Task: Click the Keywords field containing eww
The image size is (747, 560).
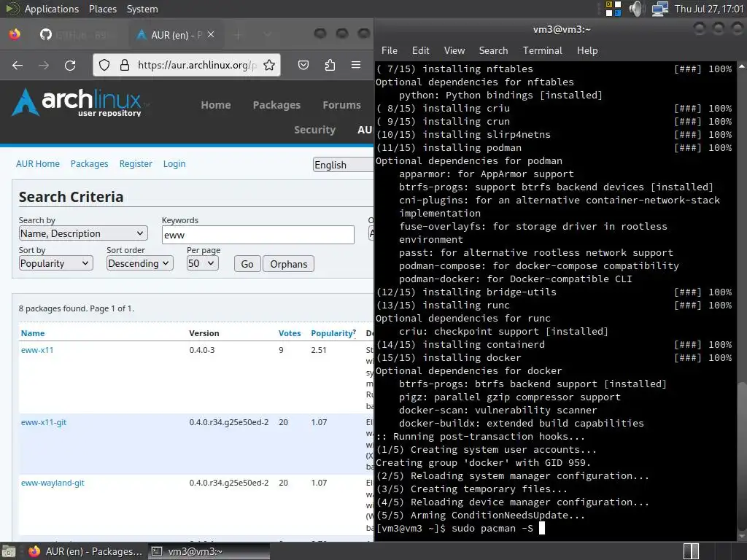Action: (258, 235)
